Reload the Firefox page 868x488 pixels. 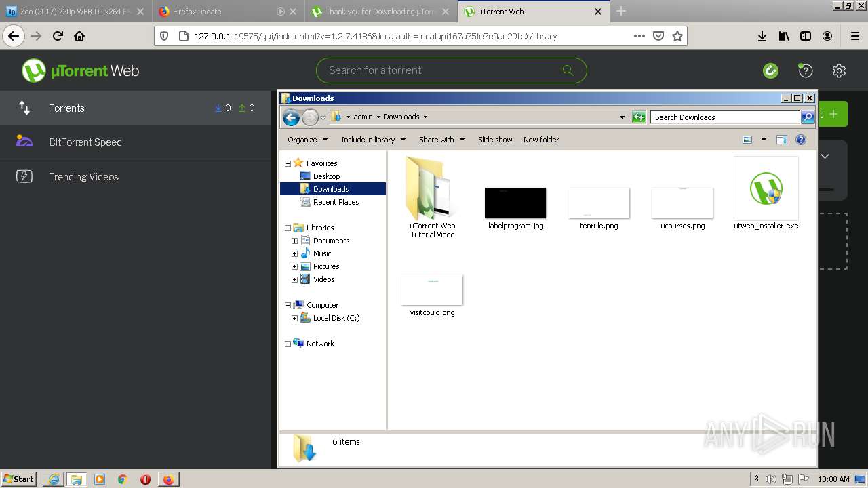58,36
